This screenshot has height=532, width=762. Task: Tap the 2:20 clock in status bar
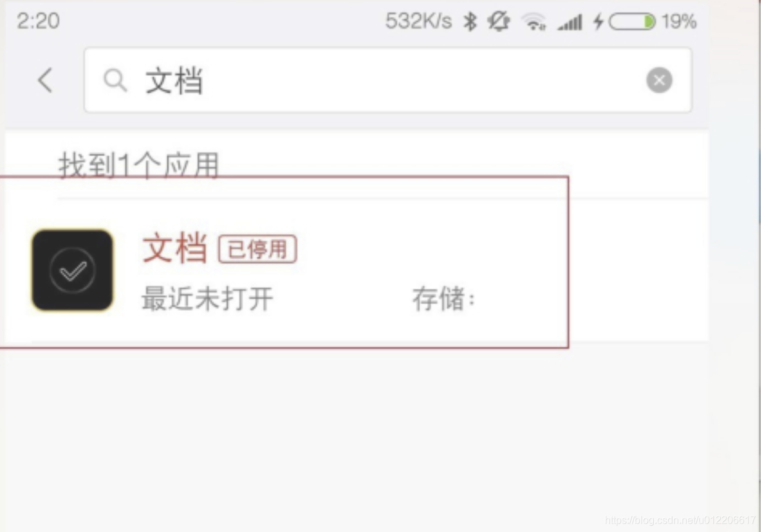coord(38,21)
